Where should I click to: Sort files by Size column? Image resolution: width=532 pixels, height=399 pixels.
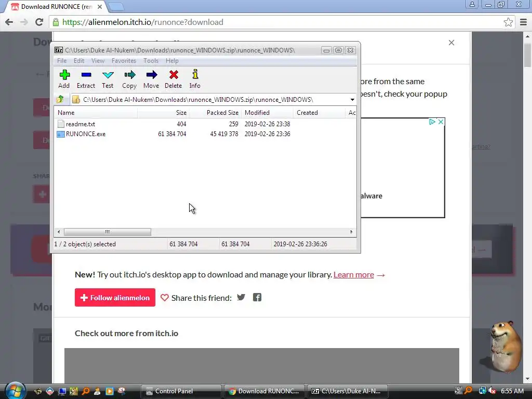coord(163,113)
